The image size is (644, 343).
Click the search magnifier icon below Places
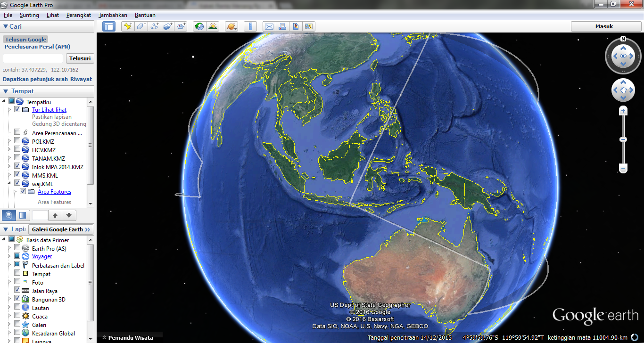pos(9,215)
